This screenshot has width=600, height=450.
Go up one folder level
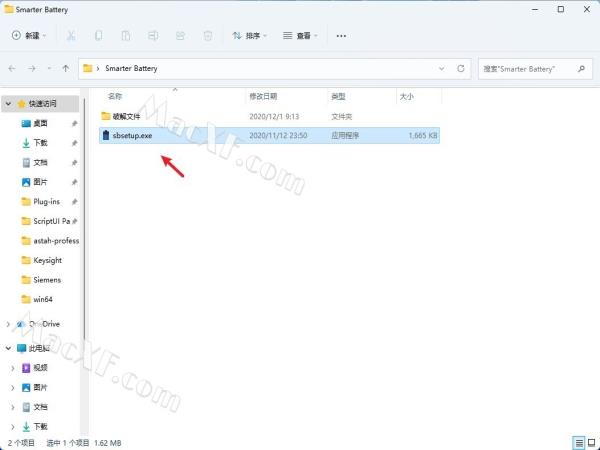click(66, 68)
